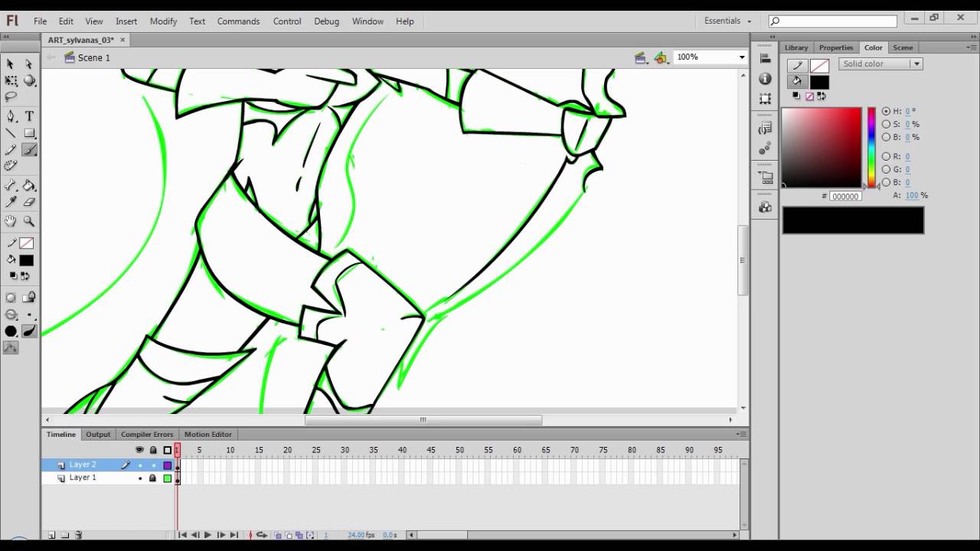Screen dimensions: 980x551
Task: Open the Commands menu
Action: tap(238, 21)
